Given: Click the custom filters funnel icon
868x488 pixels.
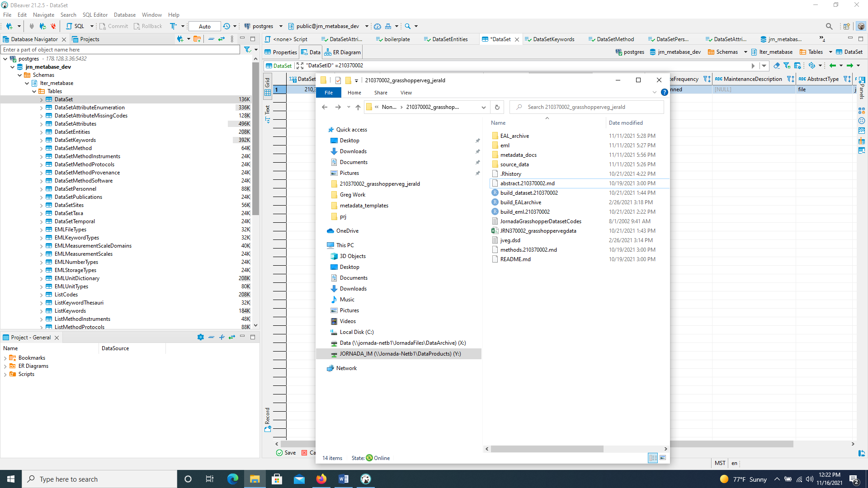Looking at the screenshot, I should [787, 66].
